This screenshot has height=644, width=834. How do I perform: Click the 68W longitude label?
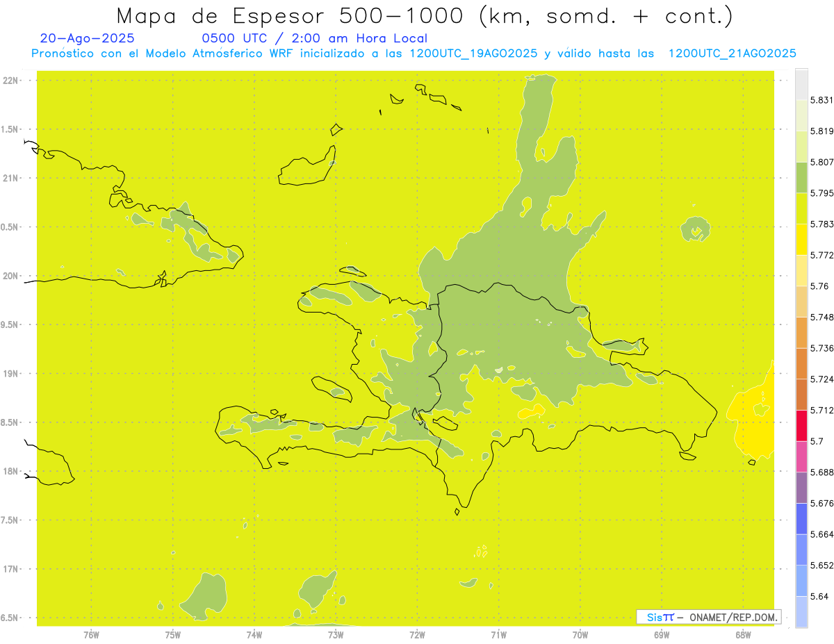(x=743, y=634)
